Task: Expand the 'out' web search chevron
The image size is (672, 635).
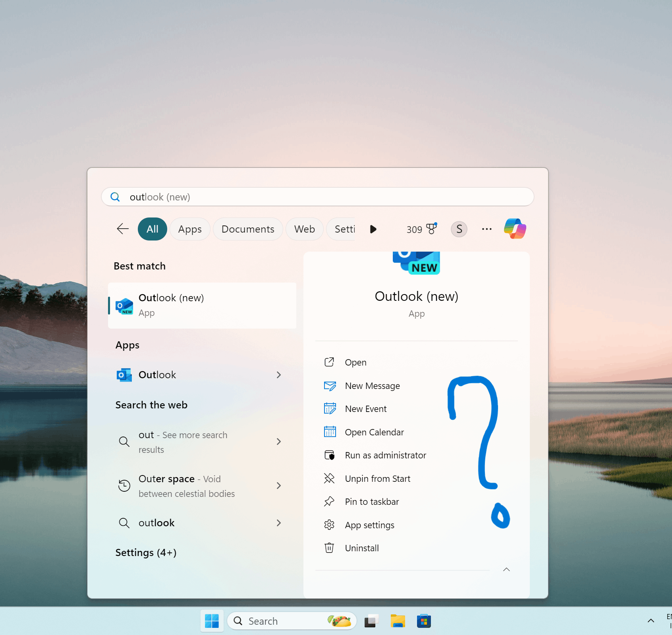Action: click(279, 441)
